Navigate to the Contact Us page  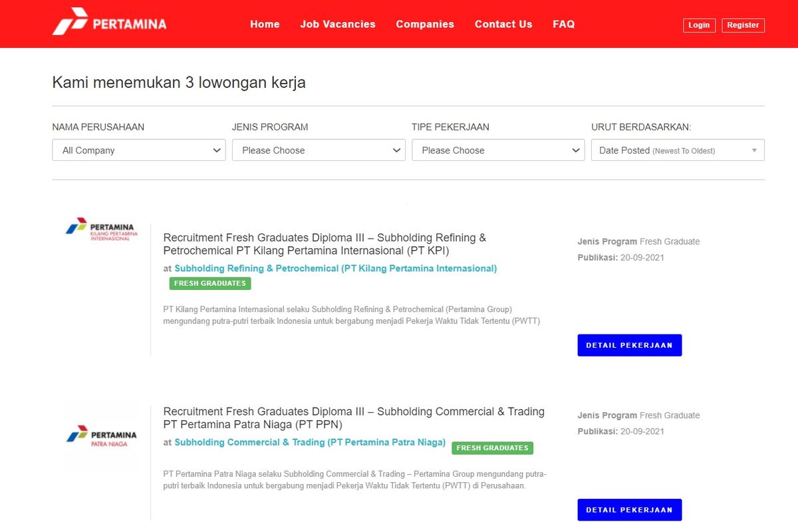[503, 24]
